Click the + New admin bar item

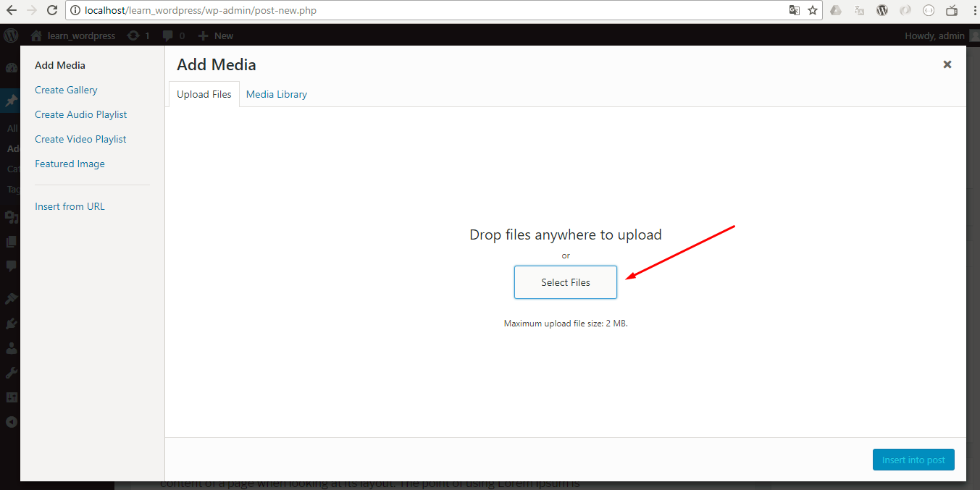pos(216,35)
